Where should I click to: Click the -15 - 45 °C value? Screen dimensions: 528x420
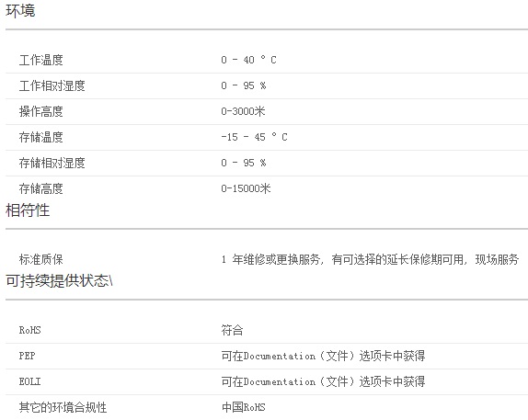point(254,137)
